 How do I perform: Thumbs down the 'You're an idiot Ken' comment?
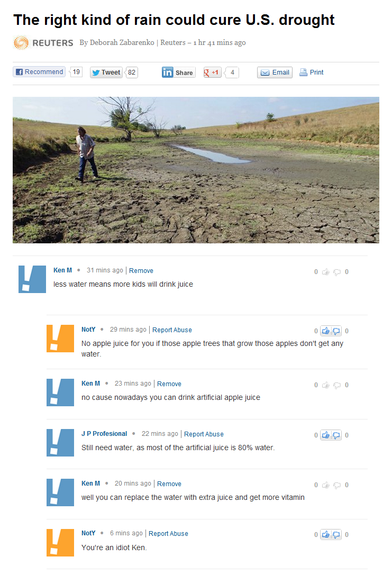336,534
